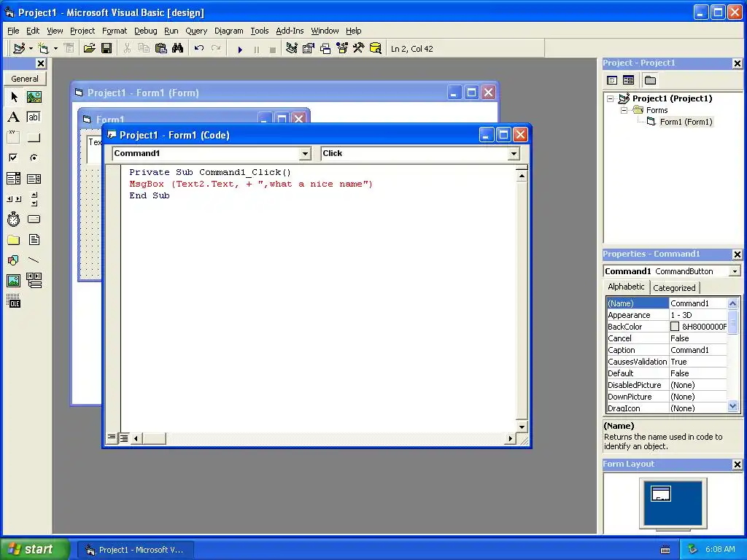The image size is (747, 560).
Task: Collapse the Forms folder node
Action: [624, 111]
